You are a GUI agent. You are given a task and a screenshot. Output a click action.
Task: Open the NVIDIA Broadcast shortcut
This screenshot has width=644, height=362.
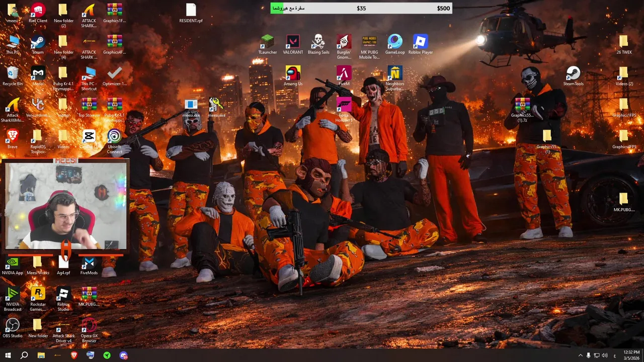click(13, 299)
